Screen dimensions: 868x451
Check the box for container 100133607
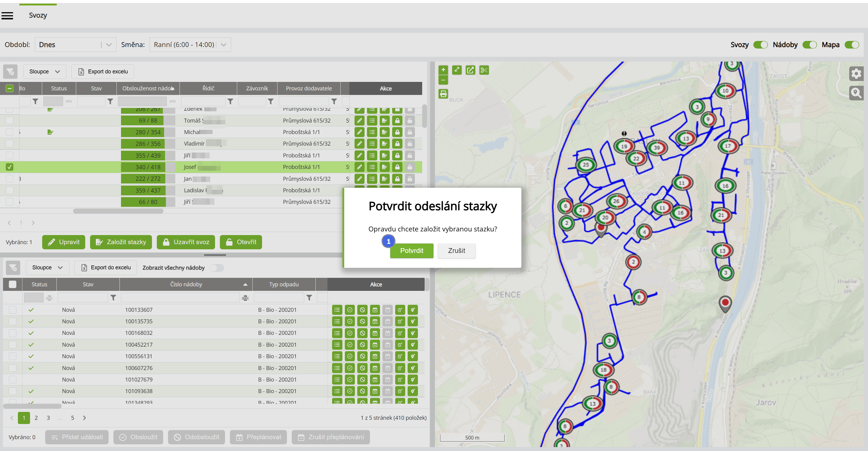click(x=12, y=309)
